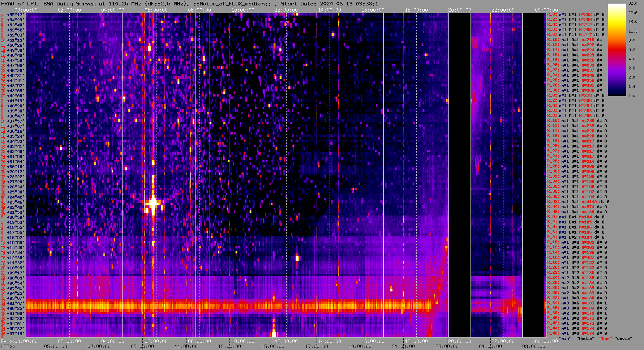Click the 11.3 value on the colour scale
The width and height of the screenshot is (644, 350).
click(x=633, y=31)
